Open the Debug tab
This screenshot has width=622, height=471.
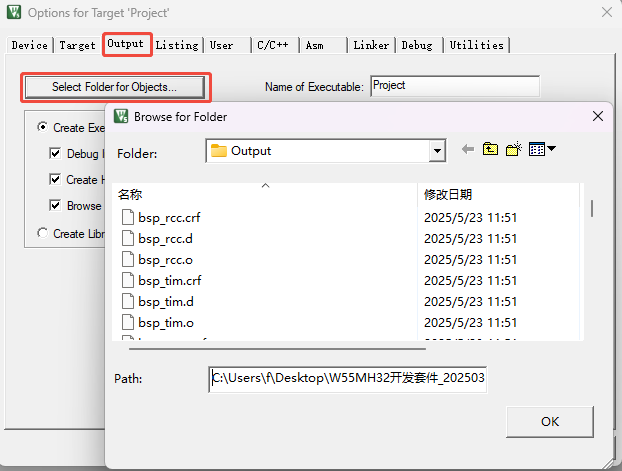point(417,45)
